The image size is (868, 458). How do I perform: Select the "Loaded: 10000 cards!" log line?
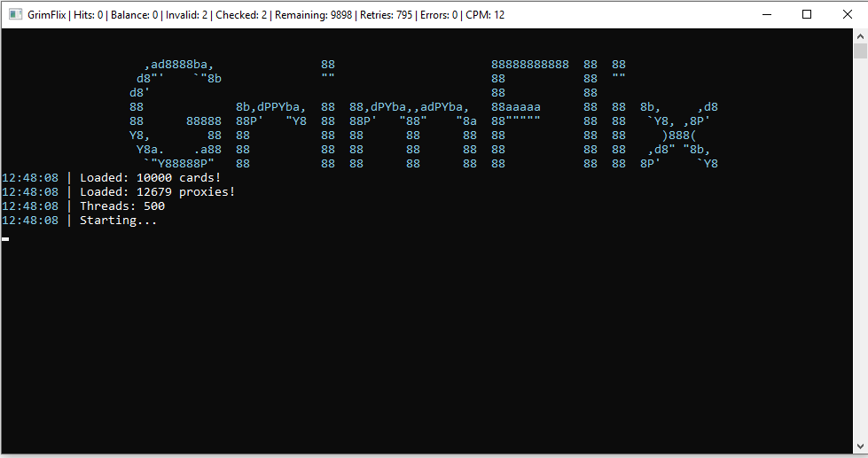[x=150, y=177]
